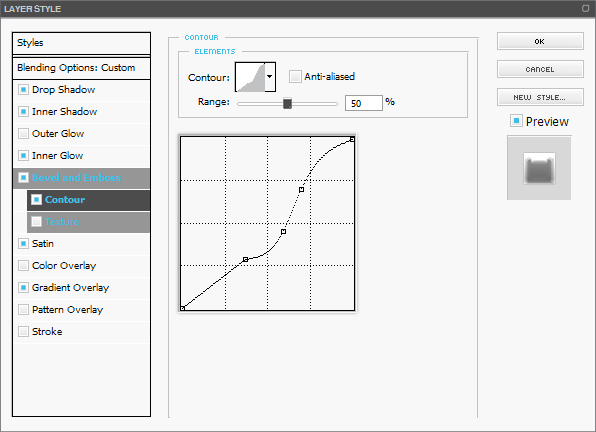Select the Drop Shadow label row
The image size is (596, 432).
81,90
